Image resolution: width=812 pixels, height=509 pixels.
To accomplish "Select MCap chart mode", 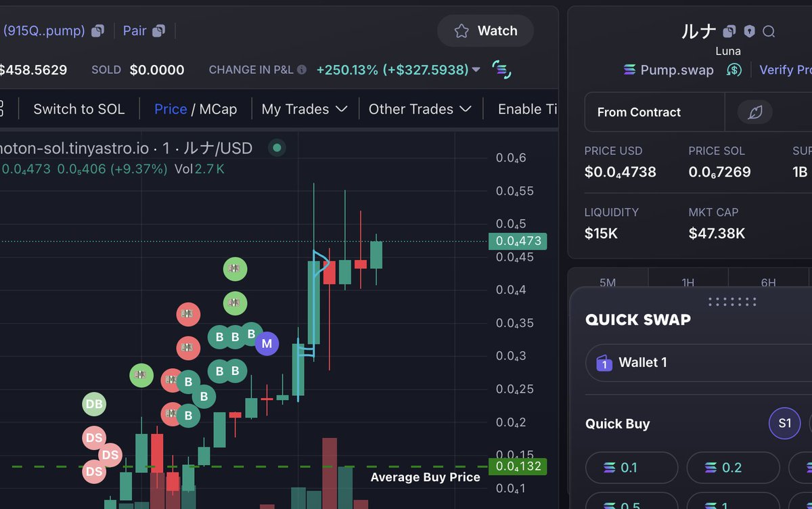I will tap(218, 109).
